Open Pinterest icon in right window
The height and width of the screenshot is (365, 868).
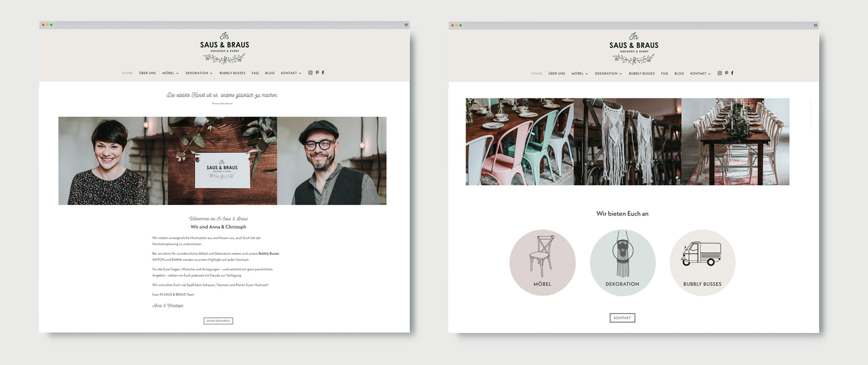[x=726, y=73]
